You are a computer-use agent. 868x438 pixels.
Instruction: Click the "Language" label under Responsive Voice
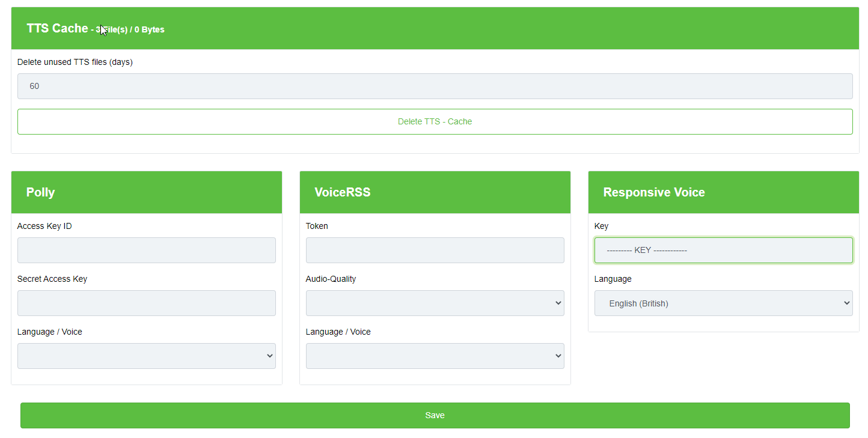[x=613, y=279]
